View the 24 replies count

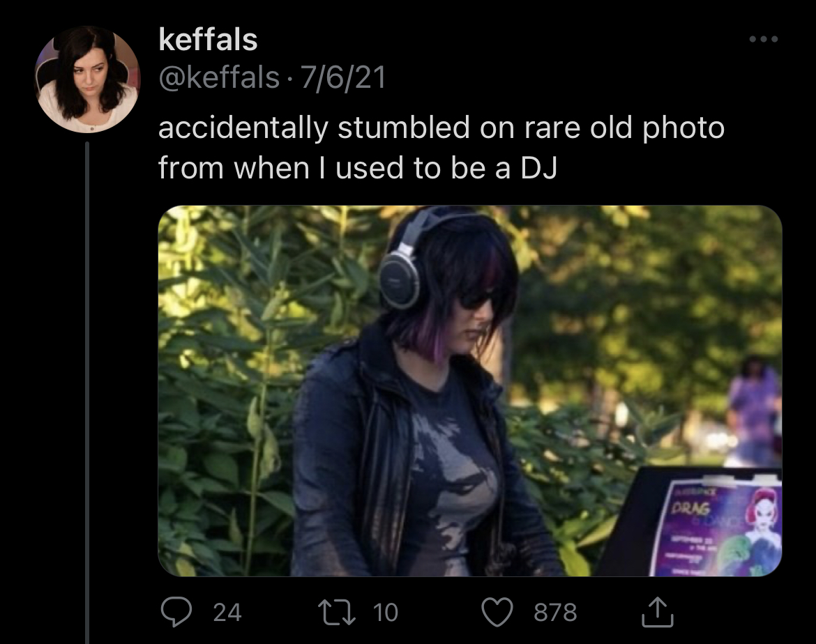(227, 612)
